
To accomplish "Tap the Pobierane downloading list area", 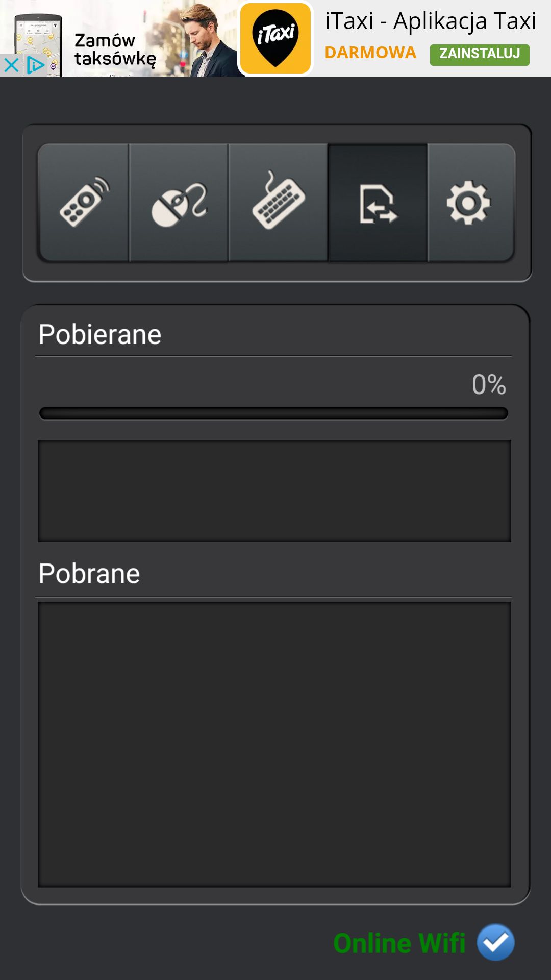I will tap(274, 491).
